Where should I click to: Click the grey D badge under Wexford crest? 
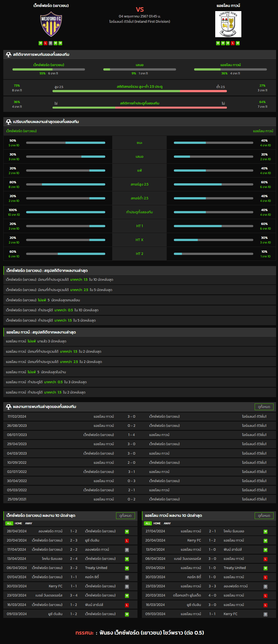(x=51, y=43)
